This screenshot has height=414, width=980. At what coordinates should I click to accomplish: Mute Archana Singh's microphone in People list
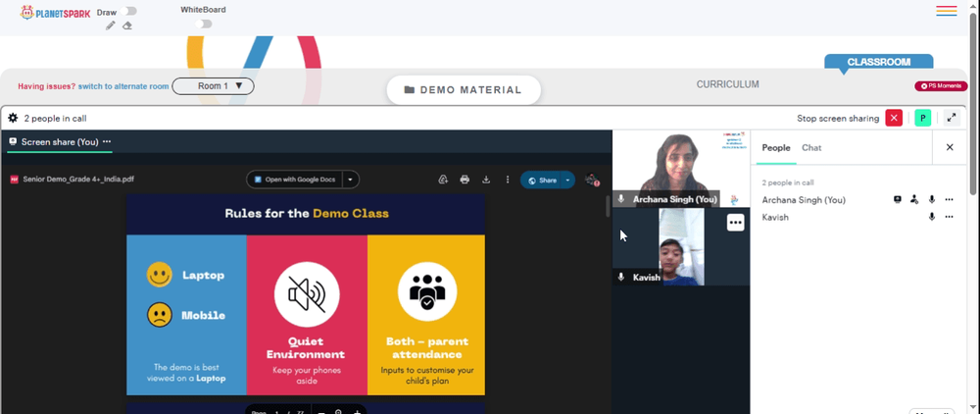(931, 199)
